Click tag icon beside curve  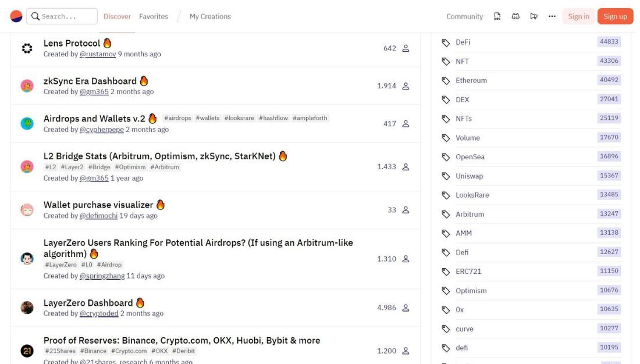tap(446, 329)
